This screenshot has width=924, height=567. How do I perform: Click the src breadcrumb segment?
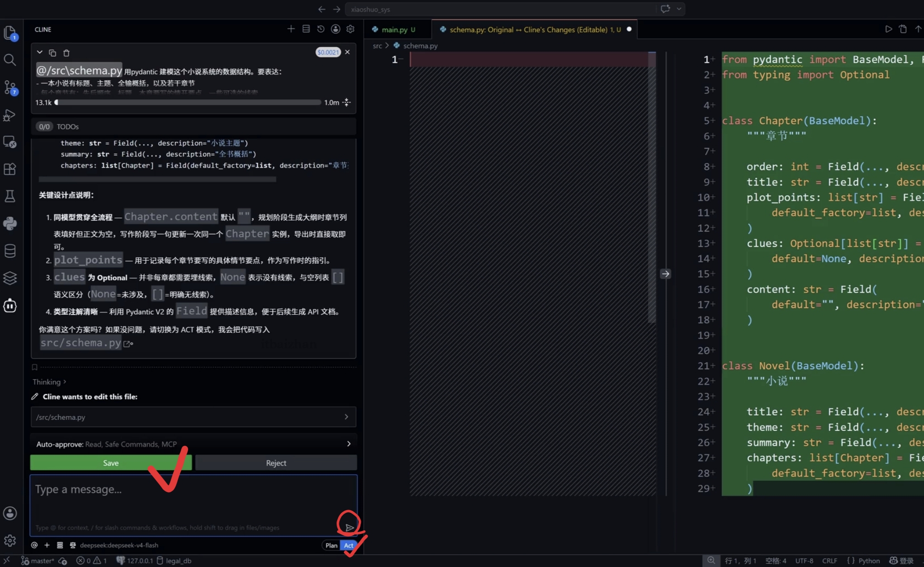point(377,45)
